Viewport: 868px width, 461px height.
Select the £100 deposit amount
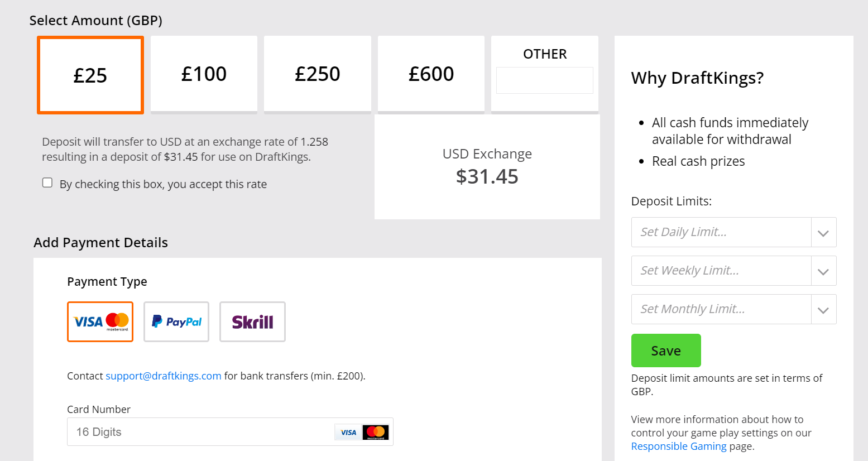tap(204, 74)
